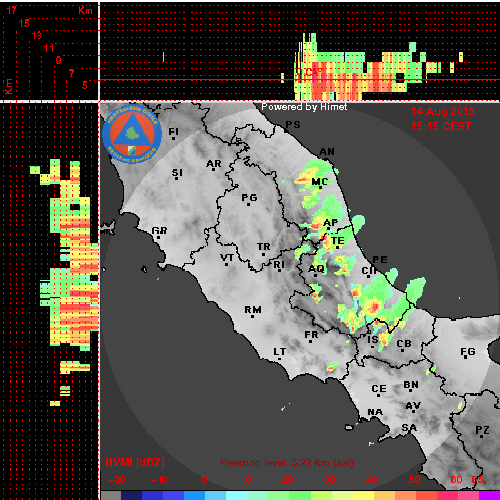Click the 'PE' city label on map

pos(380,259)
